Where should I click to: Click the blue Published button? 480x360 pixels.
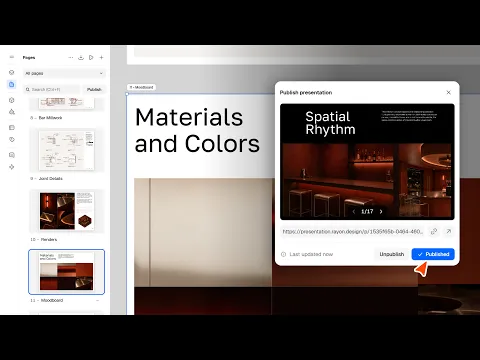click(x=433, y=254)
